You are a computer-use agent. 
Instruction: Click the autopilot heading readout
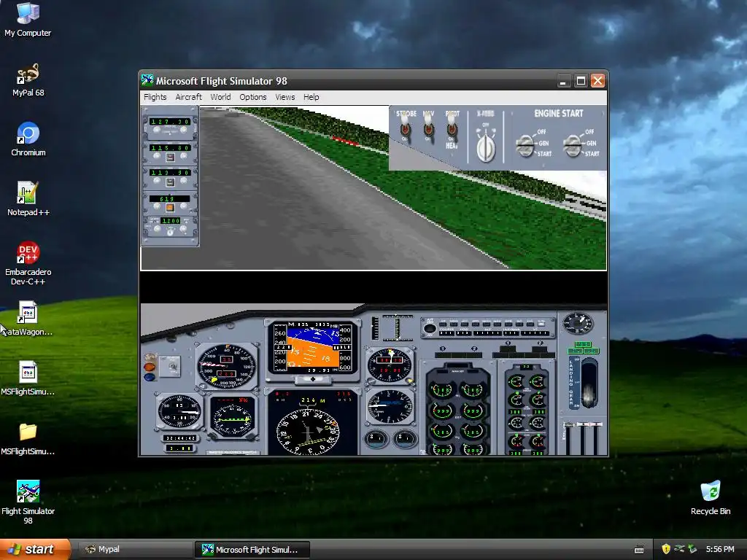pos(464,333)
